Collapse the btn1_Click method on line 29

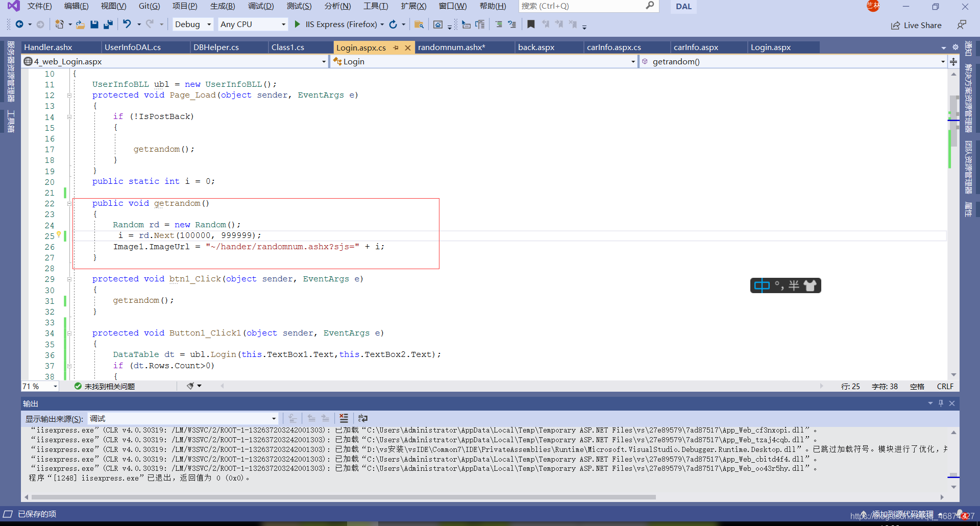69,279
